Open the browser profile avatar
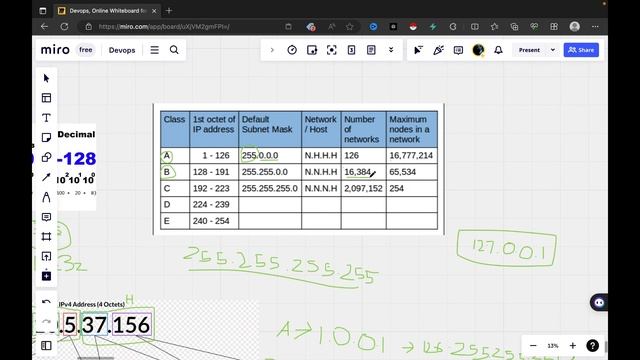 [575, 27]
